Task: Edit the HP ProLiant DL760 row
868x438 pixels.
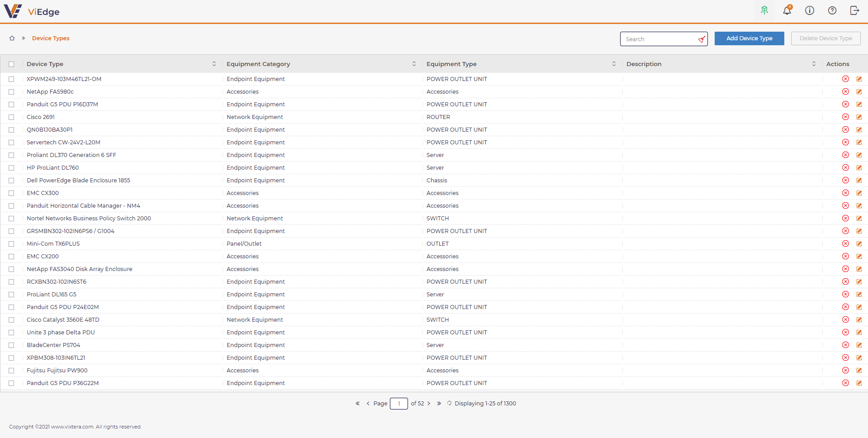Action: [859, 167]
